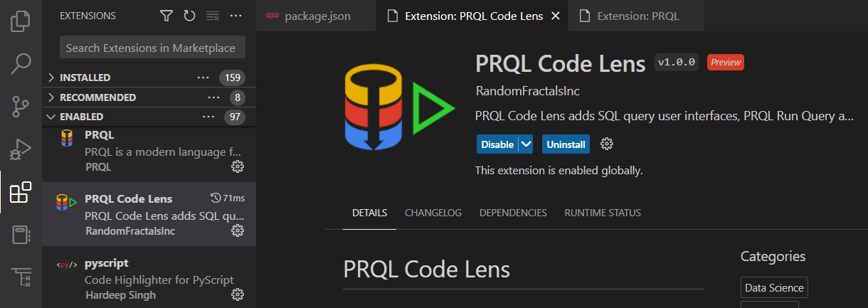Open the package.json editor tab
The width and height of the screenshot is (868, 308).
(317, 16)
